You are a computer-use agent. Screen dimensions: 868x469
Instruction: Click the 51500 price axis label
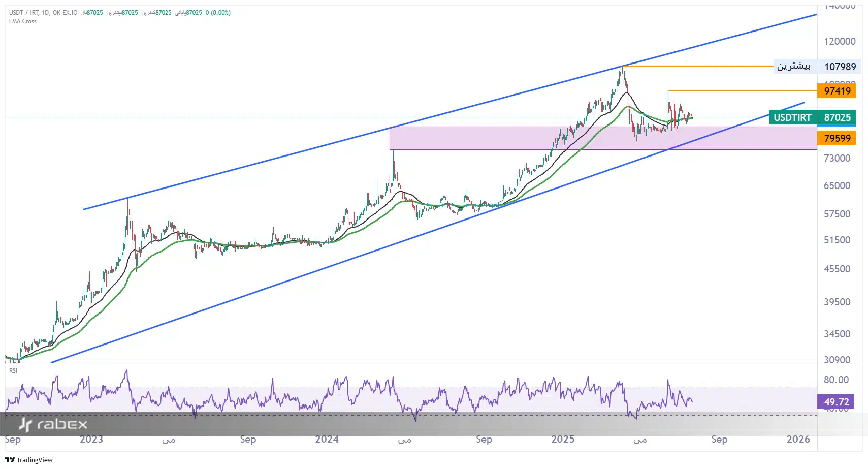click(x=837, y=240)
